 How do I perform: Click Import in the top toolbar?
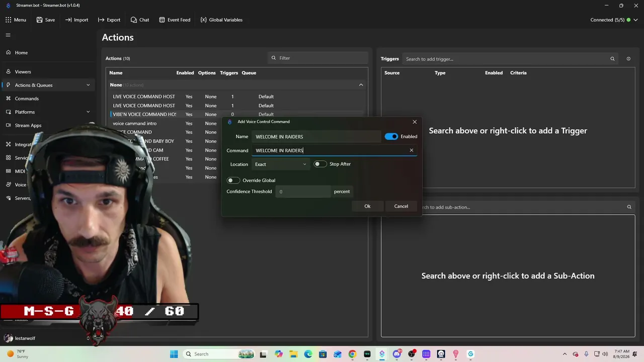tap(76, 20)
